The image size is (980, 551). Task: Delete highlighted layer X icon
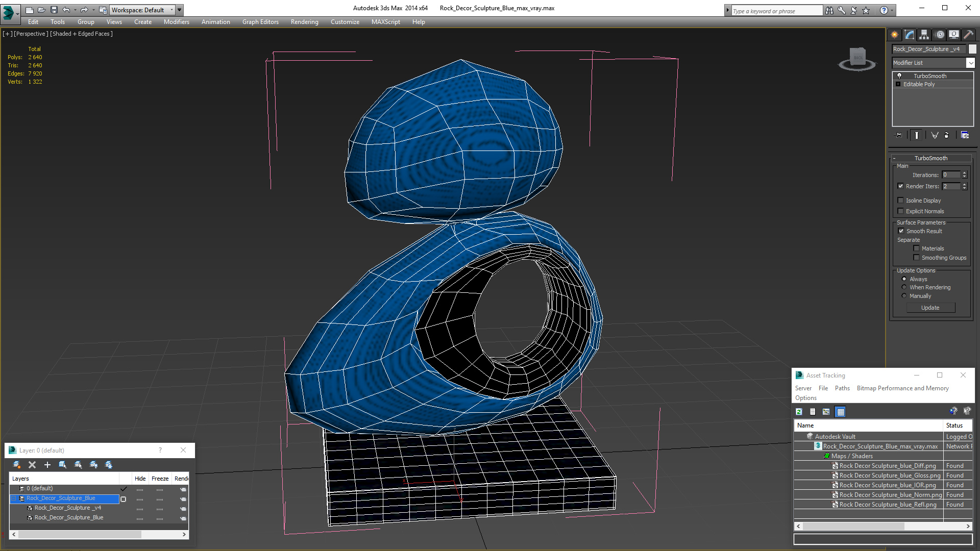[x=32, y=465]
